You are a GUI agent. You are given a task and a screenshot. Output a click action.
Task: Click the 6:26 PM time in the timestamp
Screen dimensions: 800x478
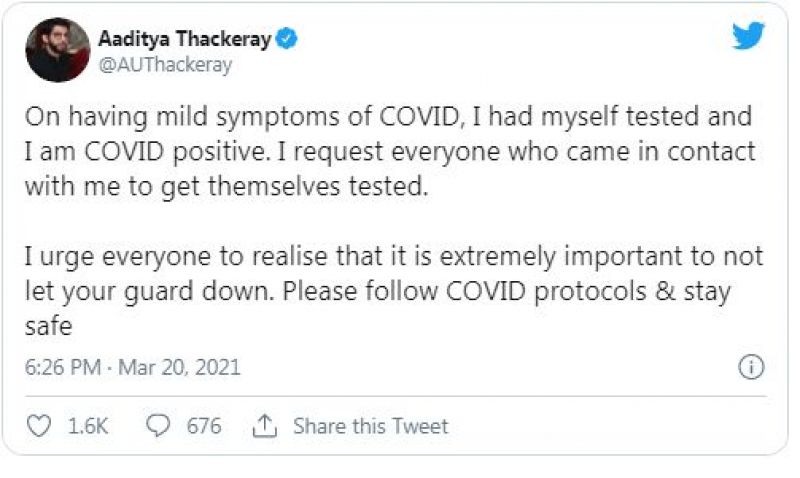62,367
